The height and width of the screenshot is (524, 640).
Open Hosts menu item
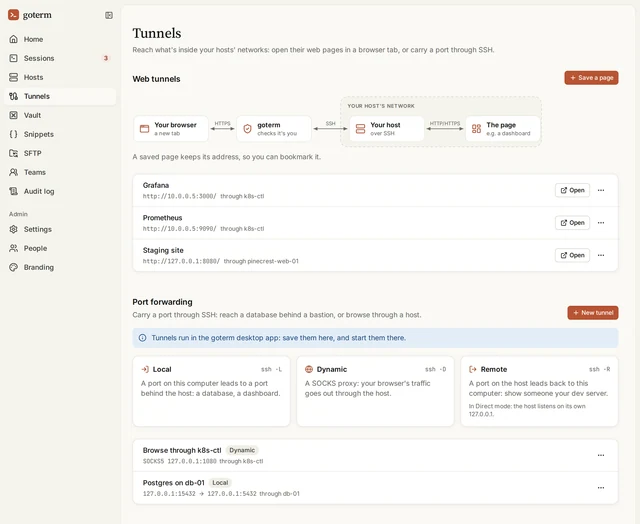[x=60, y=77]
